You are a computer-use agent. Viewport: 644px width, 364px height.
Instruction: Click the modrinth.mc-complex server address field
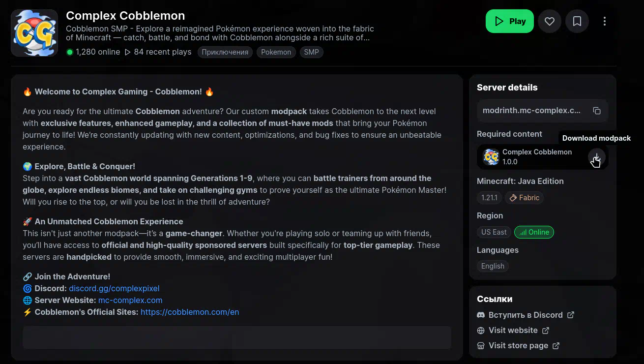click(531, 111)
